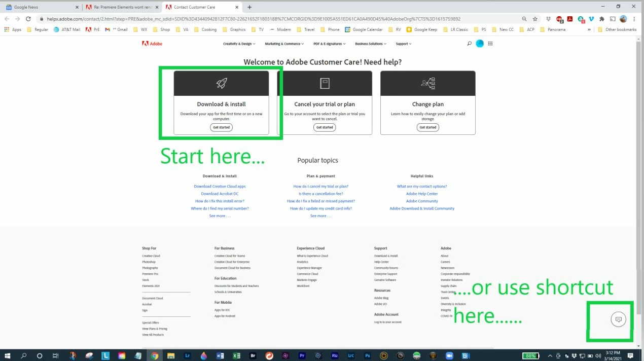Image resolution: width=644 pixels, height=361 pixels.
Task: Bookmark this page with the star icon
Action: 535,19
